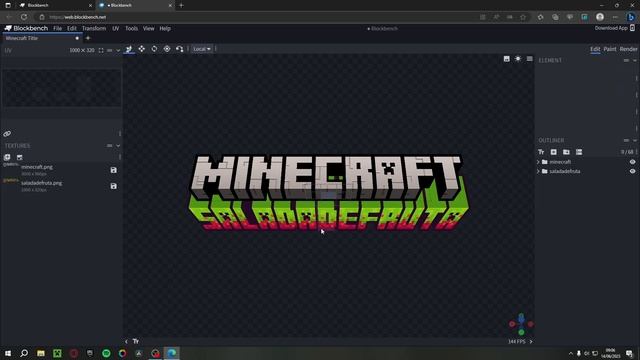Collapse the Outliner panel chevron
Screen dimensions: 640x360
[635, 140]
